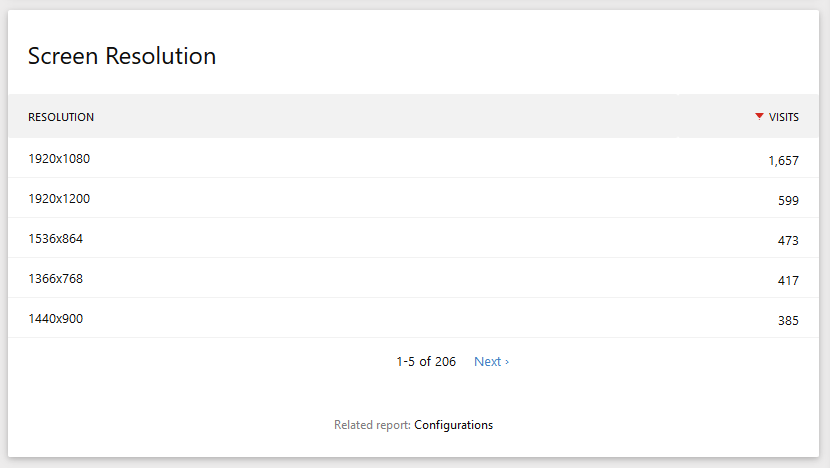Screen dimensions: 830x468
Task: Select the 1920x1200 resolution entry
Action: point(59,199)
